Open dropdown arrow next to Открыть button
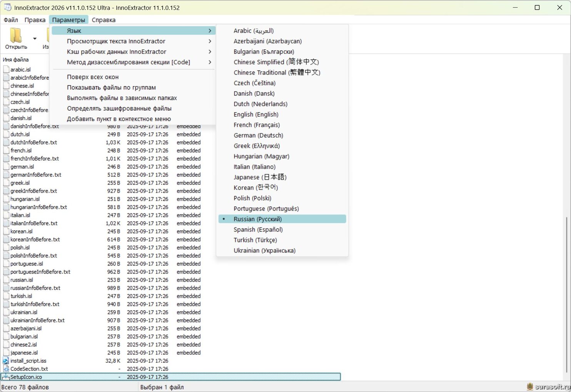This screenshot has height=392, width=571. tap(35, 38)
